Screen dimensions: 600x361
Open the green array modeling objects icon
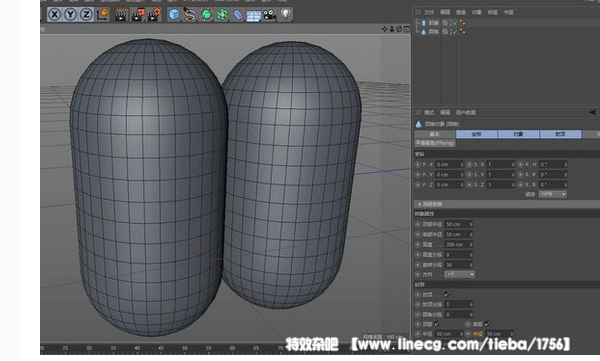pos(222,15)
